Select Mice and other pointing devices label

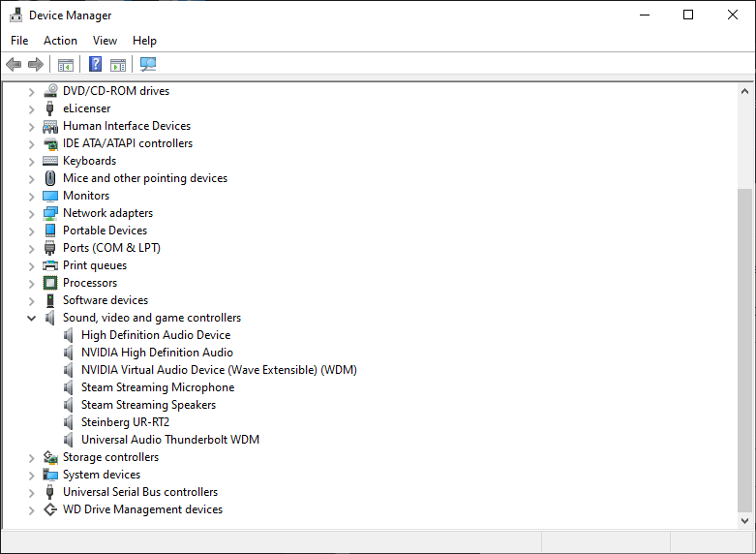tap(145, 178)
